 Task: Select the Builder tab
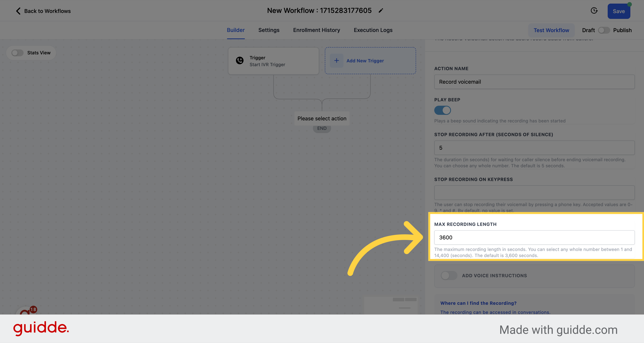click(x=236, y=30)
